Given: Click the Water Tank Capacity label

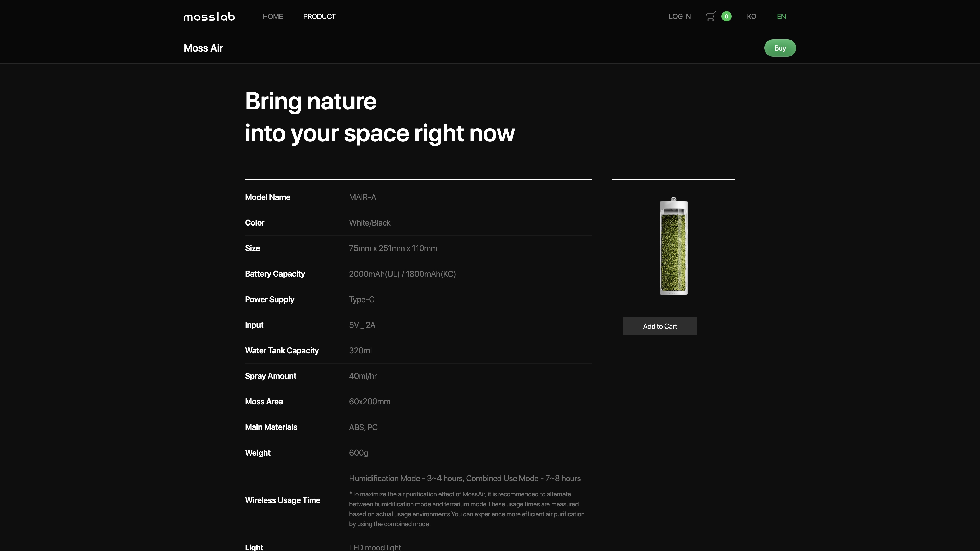Looking at the screenshot, I should (281, 350).
